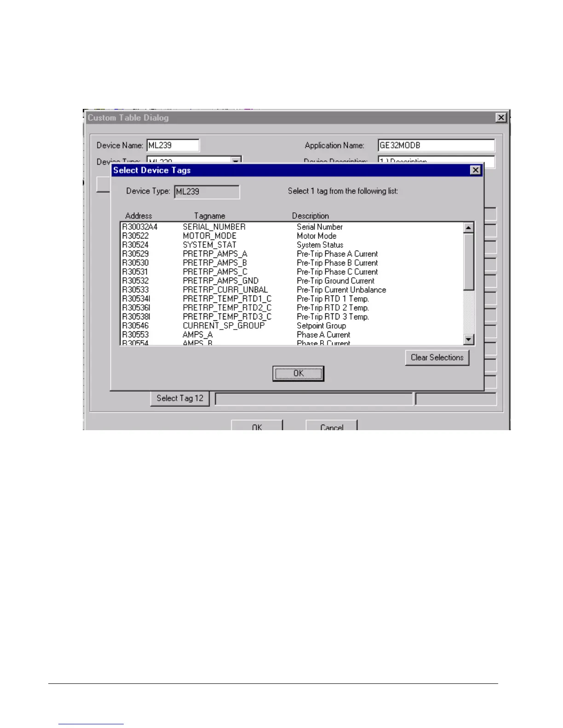Select the PRETRP_AMPS_GND tag row
This screenshot has height=728, width=563.
click(x=291, y=281)
